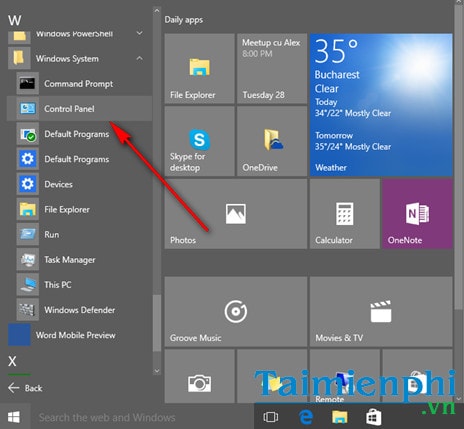Click the Search the web and Windows box
464x429 pixels.
142,417
